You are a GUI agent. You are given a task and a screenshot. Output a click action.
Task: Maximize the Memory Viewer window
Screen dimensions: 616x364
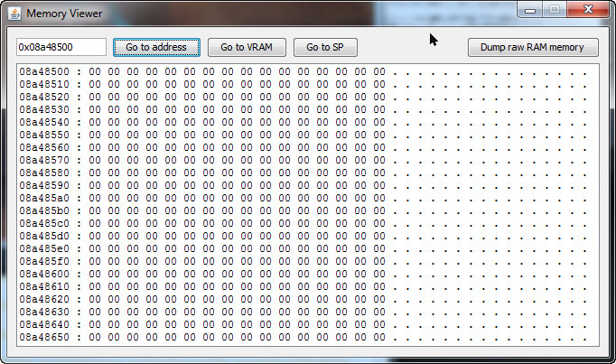coord(555,10)
